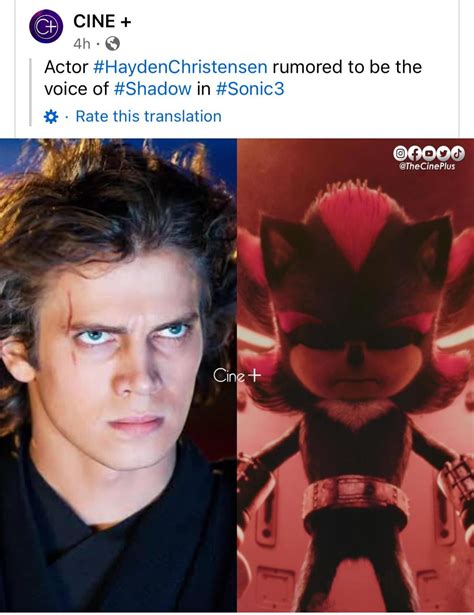Image resolution: width=474 pixels, height=615 pixels.
Task: Open the actor photo on left half
Action: 118,375
